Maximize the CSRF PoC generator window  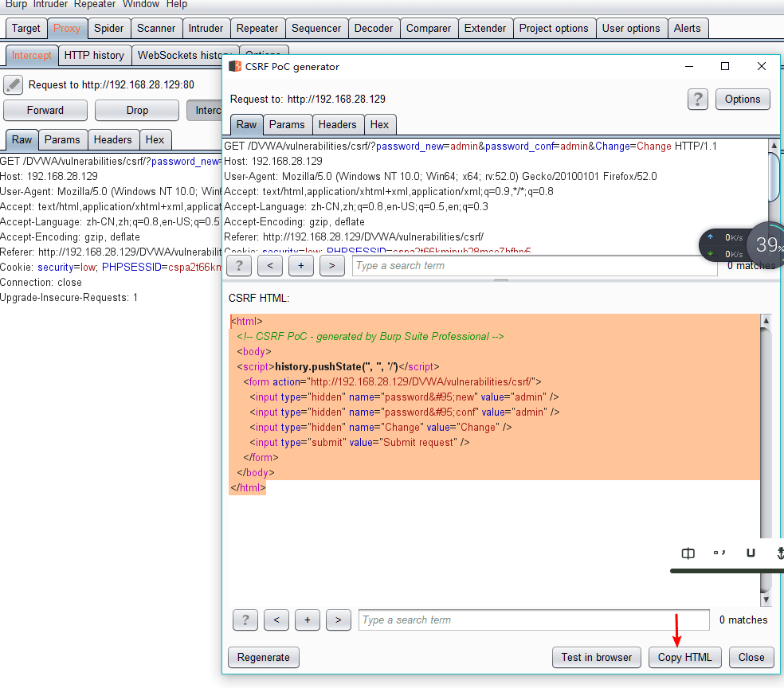(725, 66)
